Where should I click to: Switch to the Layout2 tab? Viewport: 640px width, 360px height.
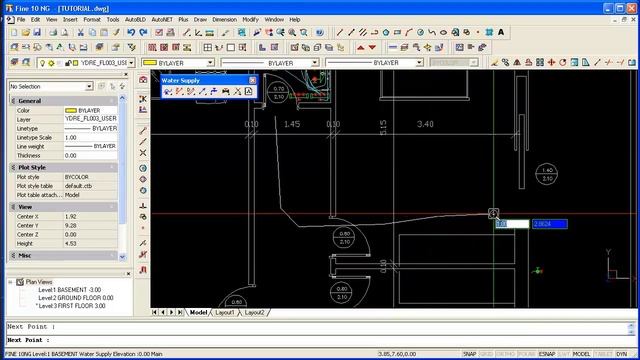254,313
